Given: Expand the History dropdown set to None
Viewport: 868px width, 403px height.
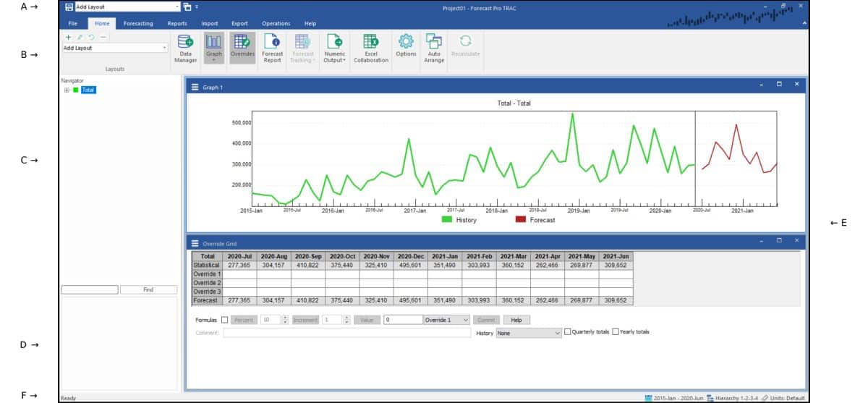Looking at the screenshot, I should (529, 333).
